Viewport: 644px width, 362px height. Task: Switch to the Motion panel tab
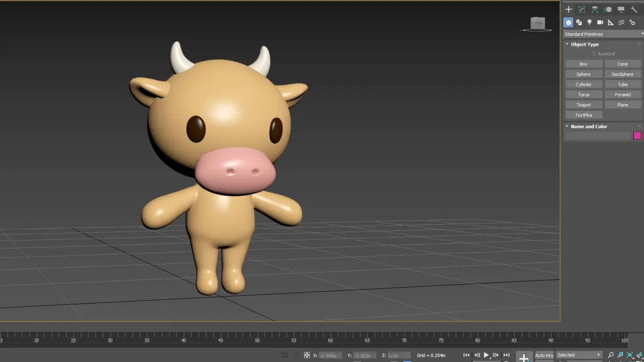608,10
